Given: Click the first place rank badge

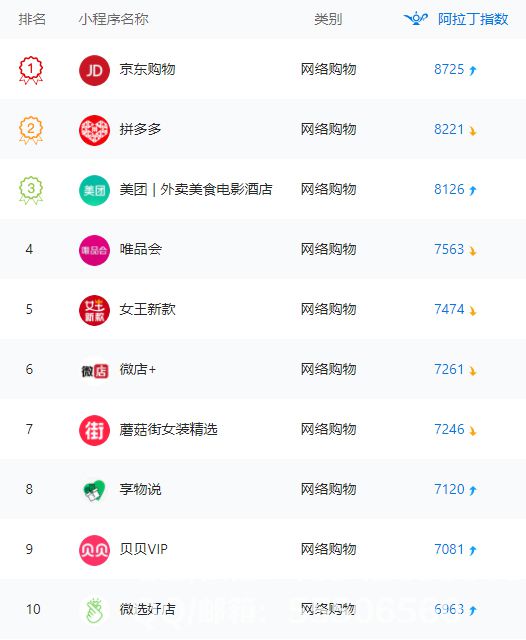Looking at the screenshot, I should pyautogui.click(x=31, y=70).
